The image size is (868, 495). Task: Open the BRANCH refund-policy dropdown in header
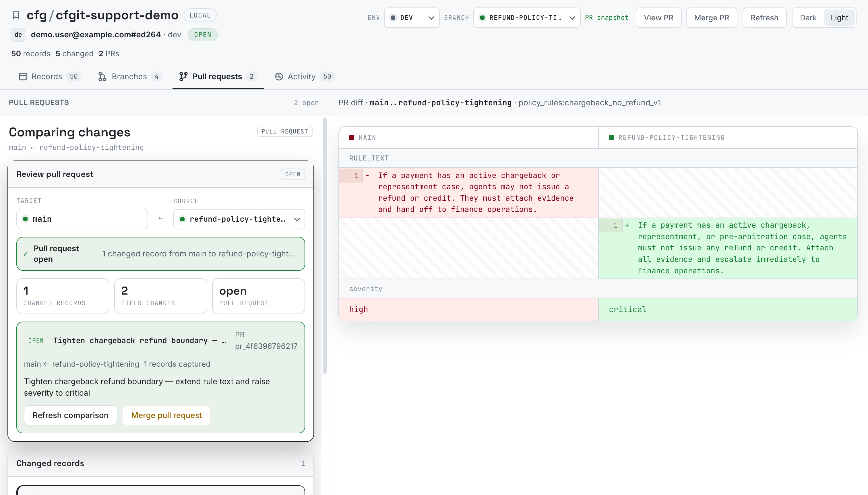(x=526, y=18)
